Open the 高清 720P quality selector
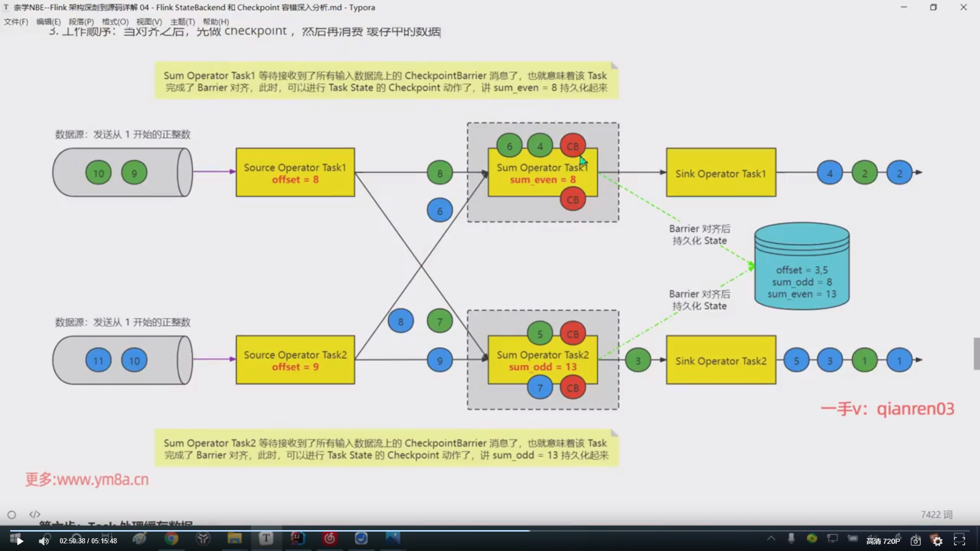Screen dimensions: 980x551 (x=883, y=541)
